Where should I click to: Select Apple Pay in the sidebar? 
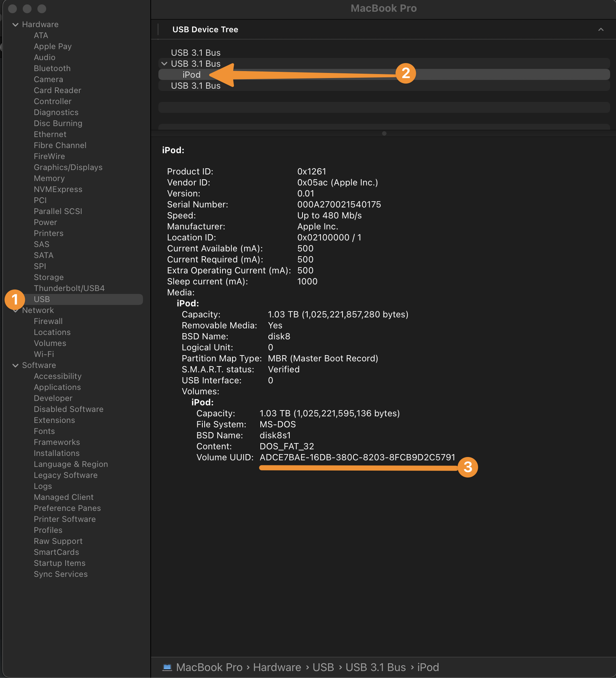(53, 47)
